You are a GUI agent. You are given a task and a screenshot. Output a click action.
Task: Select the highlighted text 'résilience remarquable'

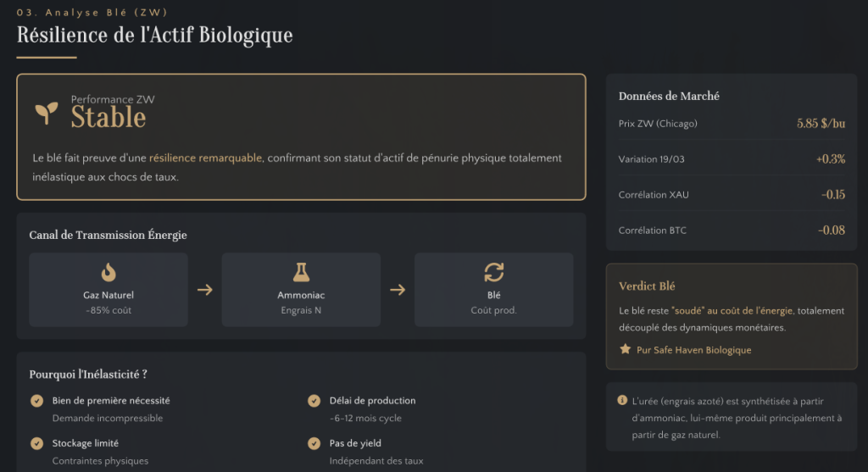[x=206, y=158]
